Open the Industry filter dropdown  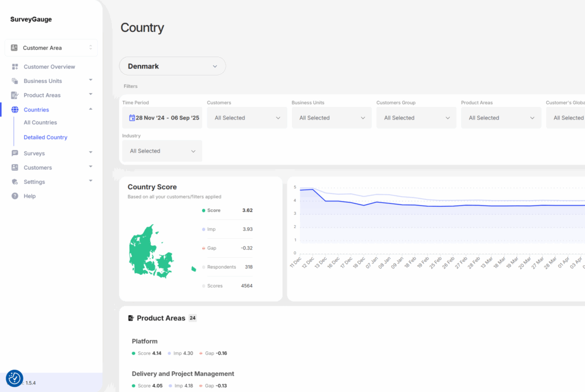(162, 151)
